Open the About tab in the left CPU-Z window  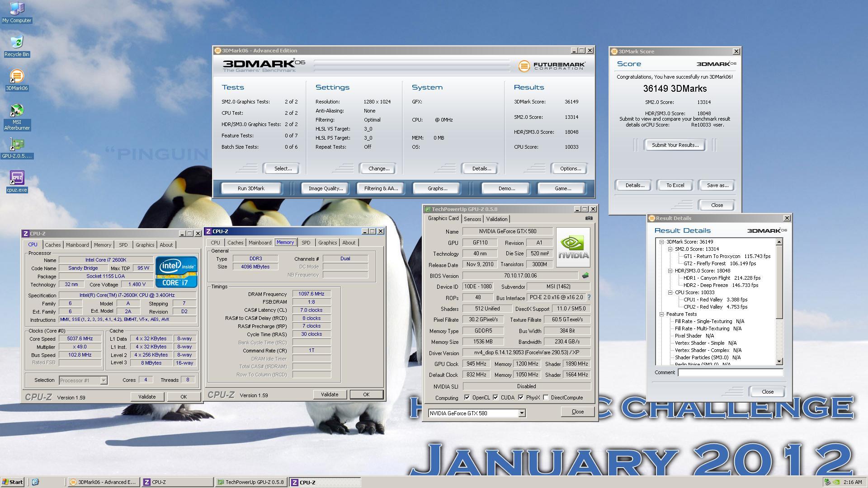[166, 245]
